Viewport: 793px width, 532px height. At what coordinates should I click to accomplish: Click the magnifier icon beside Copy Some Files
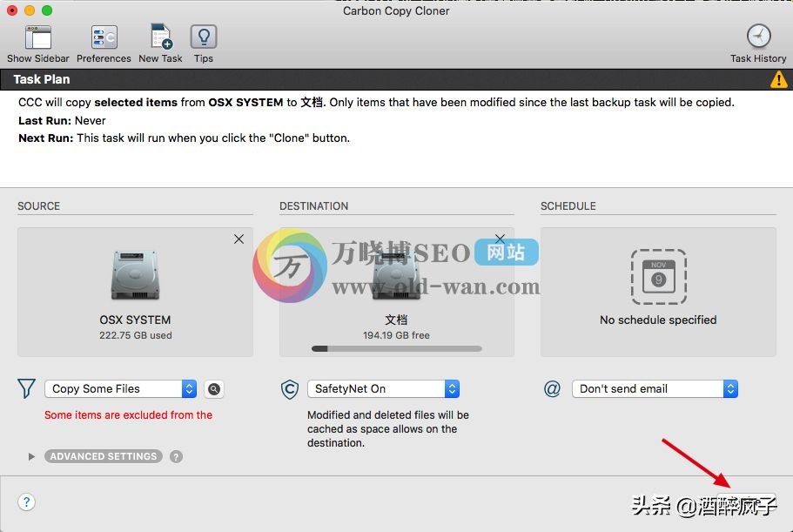click(x=213, y=389)
